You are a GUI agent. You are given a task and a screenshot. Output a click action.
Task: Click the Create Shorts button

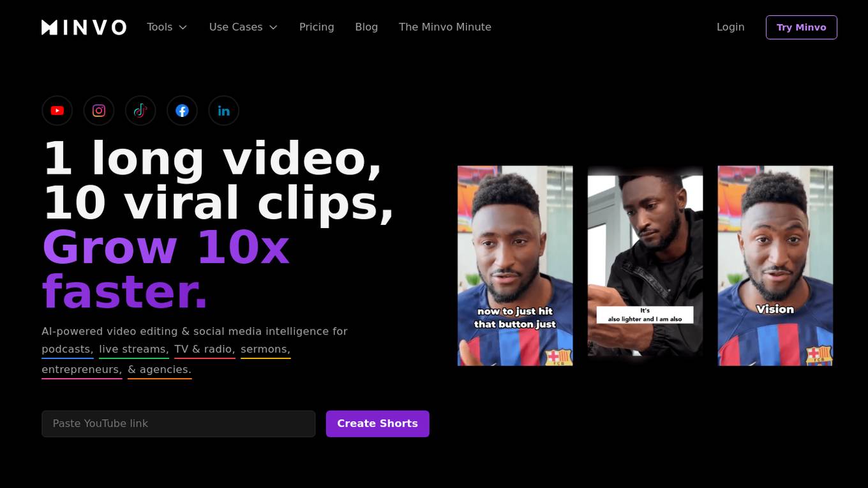pyautogui.click(x=377, y=423)
